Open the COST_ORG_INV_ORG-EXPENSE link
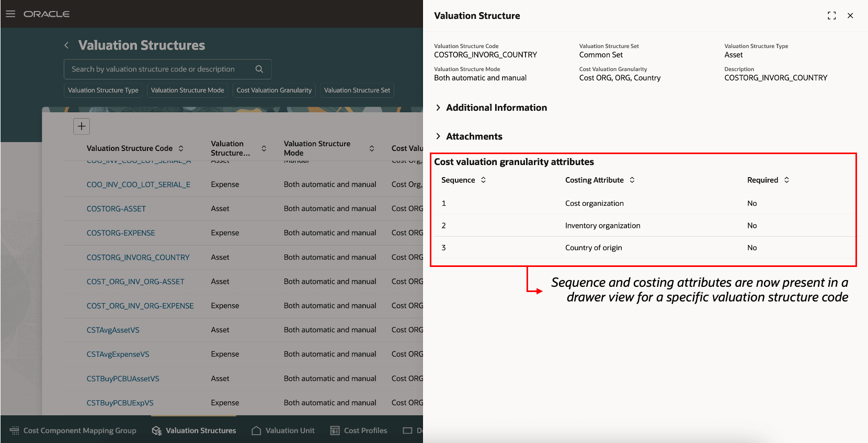Screen dimensions: 868x443 pos(140,306)
